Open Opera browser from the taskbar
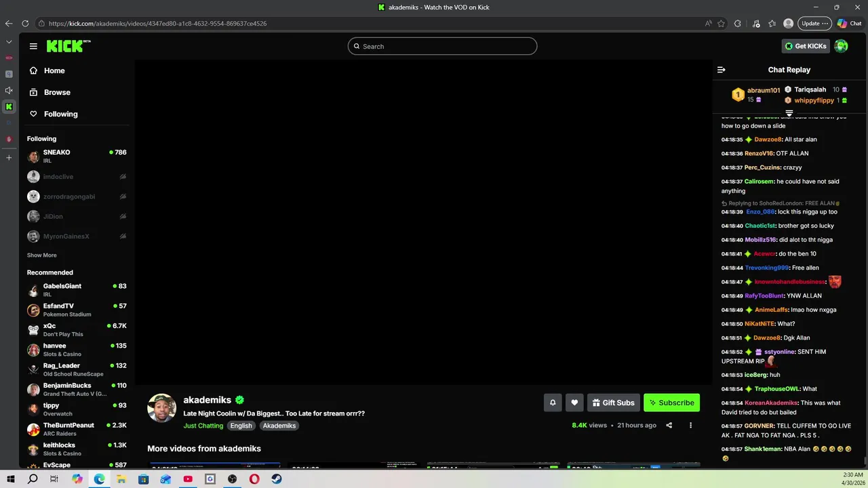 tap(254, 479)
